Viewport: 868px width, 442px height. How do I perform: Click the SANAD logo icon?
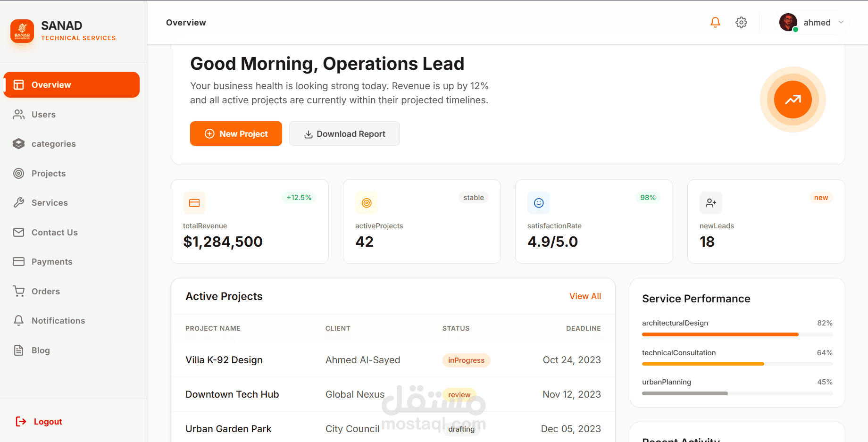tap(22, 31)
